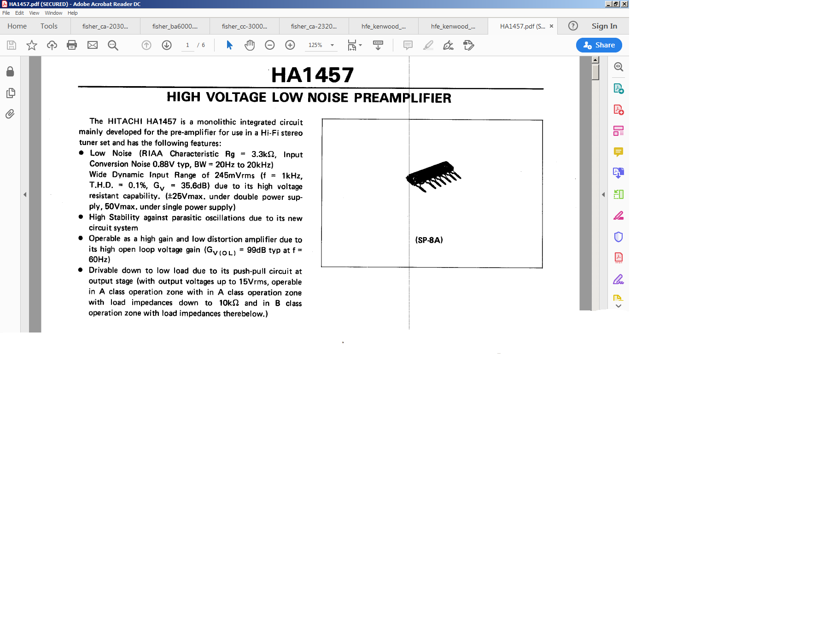Click the stamp tool icon
Screen dimensions: 840x630
point(469,45)
